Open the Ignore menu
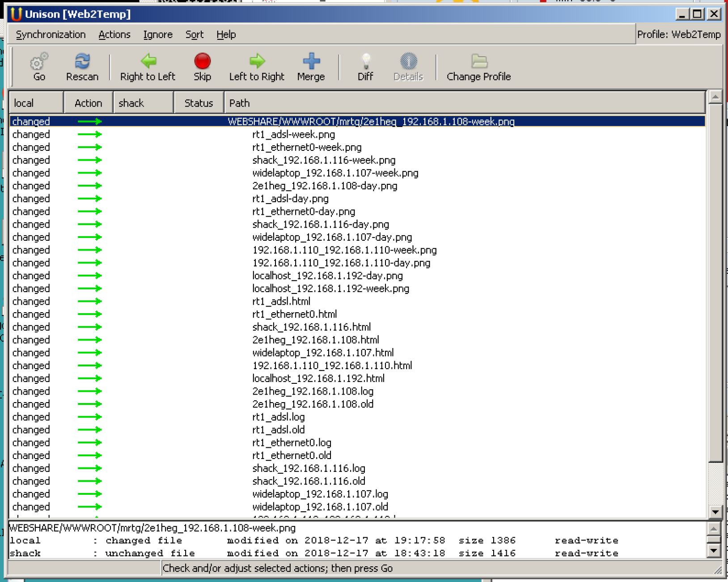Viewport: 728px width, 582px height. pos(158,34)
